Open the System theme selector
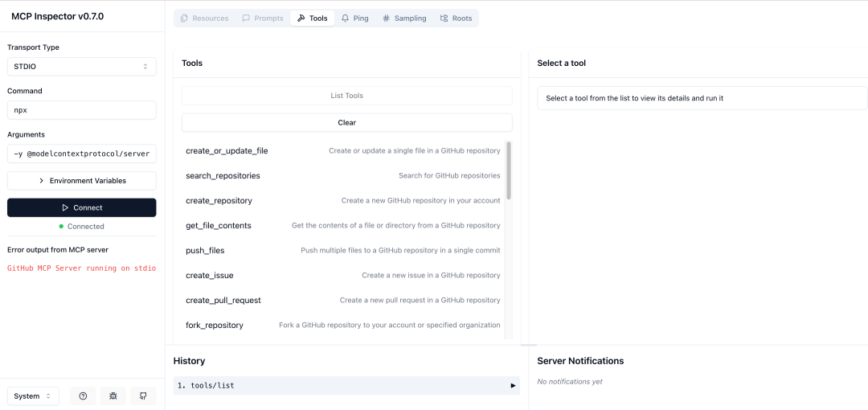Viewport: 868px width, 410px height. [33, 396]
